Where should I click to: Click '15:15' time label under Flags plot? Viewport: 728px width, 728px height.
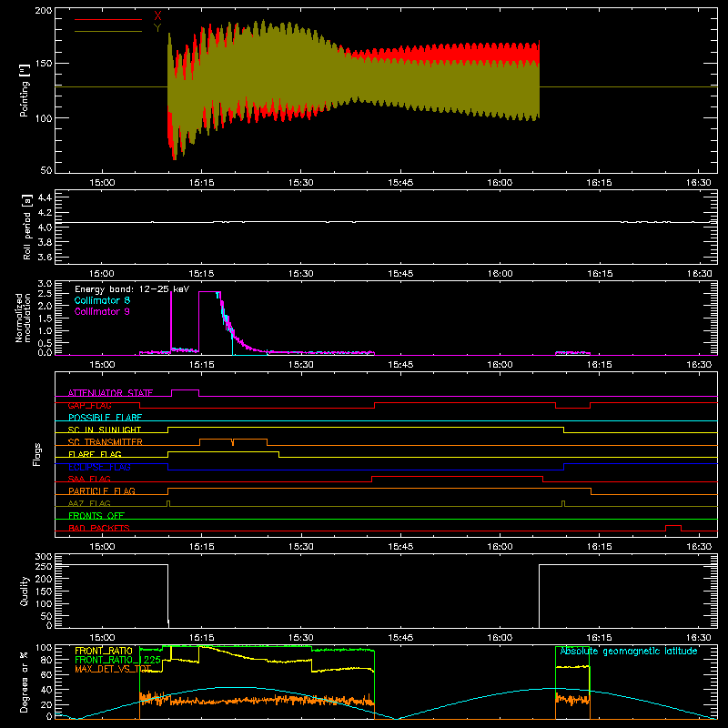coord(201,547)
